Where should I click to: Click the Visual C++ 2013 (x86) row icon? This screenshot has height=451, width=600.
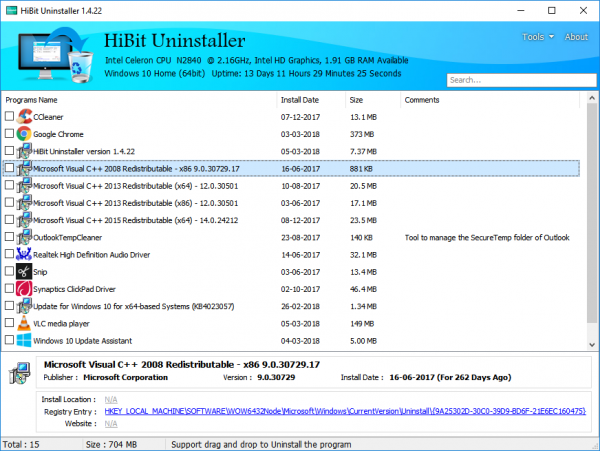click(24, 202)
